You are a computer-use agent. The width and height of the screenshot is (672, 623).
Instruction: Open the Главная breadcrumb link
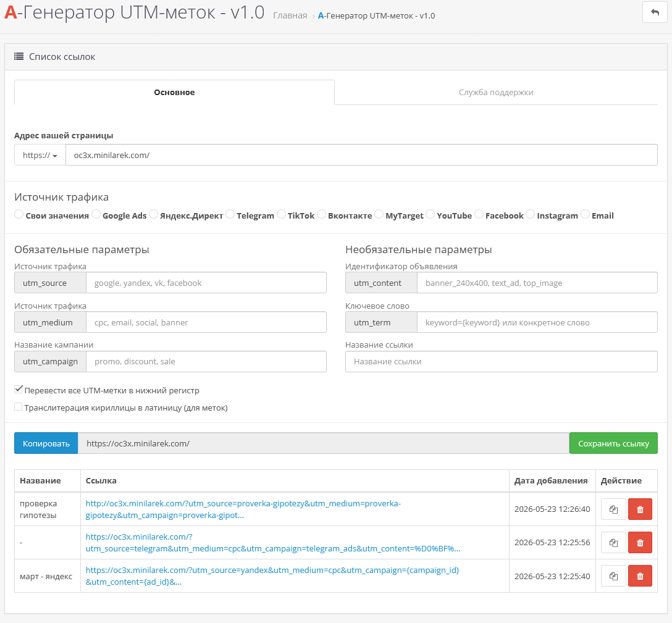[290, 16]
